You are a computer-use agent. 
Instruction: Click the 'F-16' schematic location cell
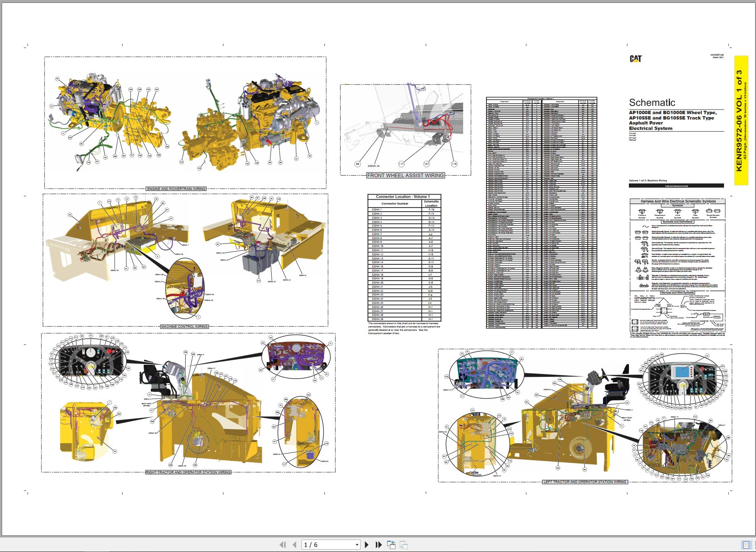(431, 210)
